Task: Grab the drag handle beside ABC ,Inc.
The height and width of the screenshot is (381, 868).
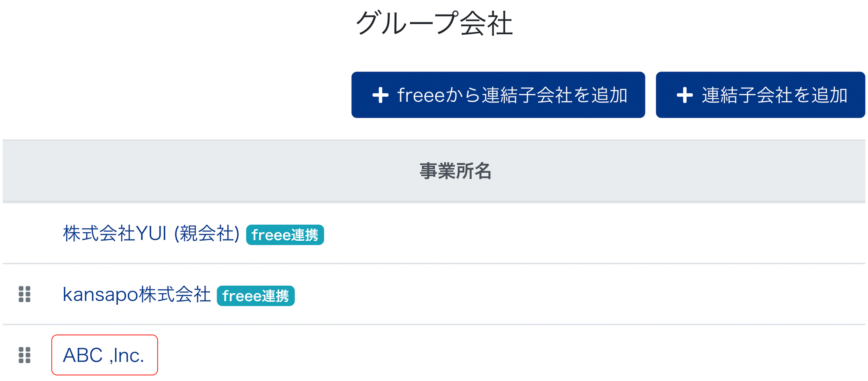Action: (x=25, y=355)
